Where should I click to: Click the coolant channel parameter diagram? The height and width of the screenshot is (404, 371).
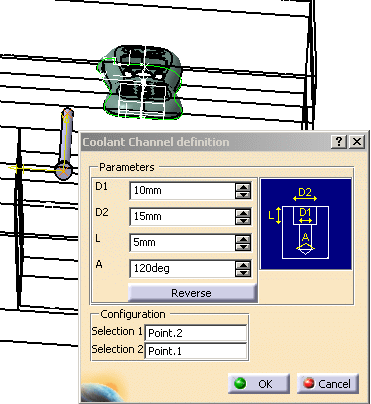[306, 224]
